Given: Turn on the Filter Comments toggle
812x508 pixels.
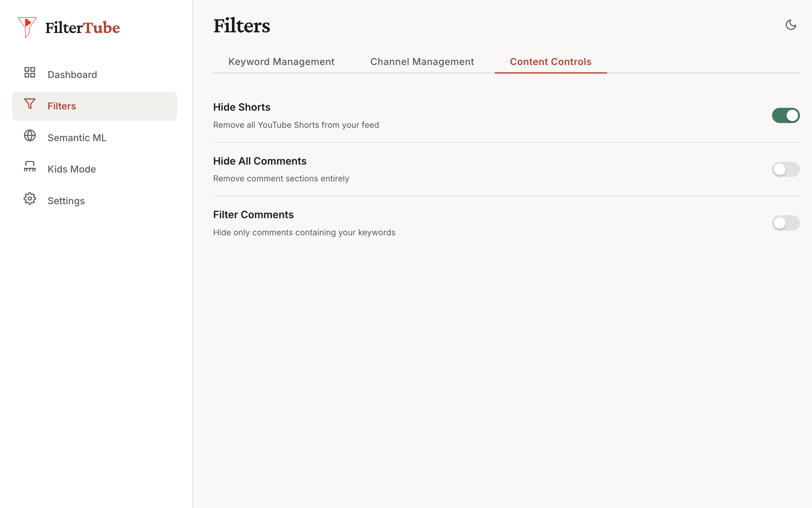Looking at the screenshot, I should (x=786, y=223).
